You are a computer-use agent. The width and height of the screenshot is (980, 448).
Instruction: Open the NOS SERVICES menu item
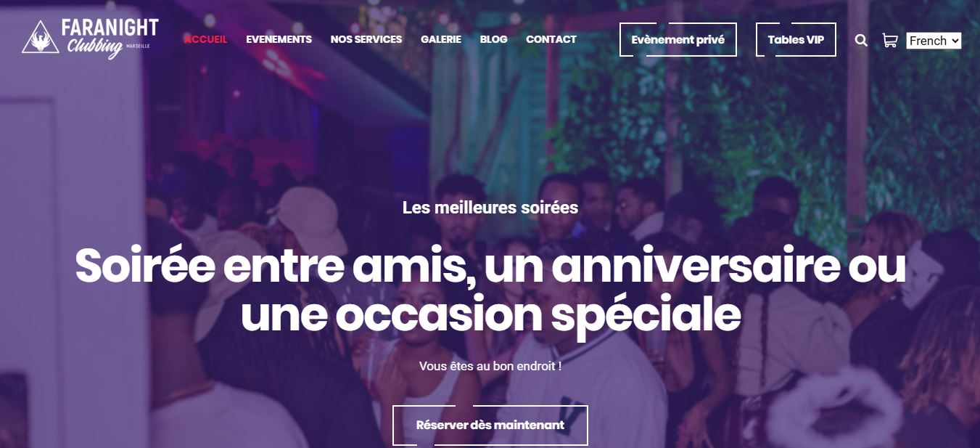tap(366, 39)
